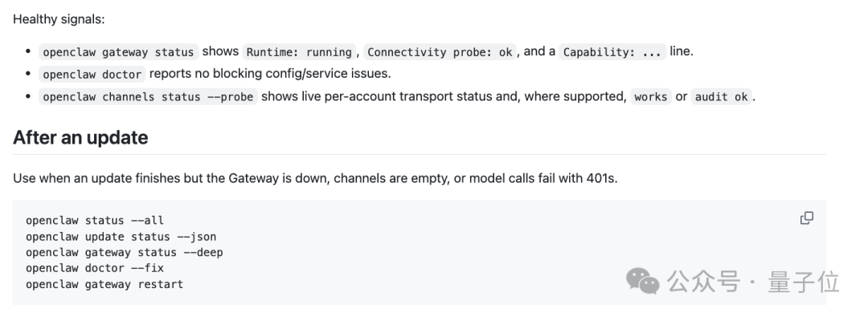This screenshot has height=317, width=868.
Task: Click the "audit ok" inline code label
Action: (x=721, y=97)
